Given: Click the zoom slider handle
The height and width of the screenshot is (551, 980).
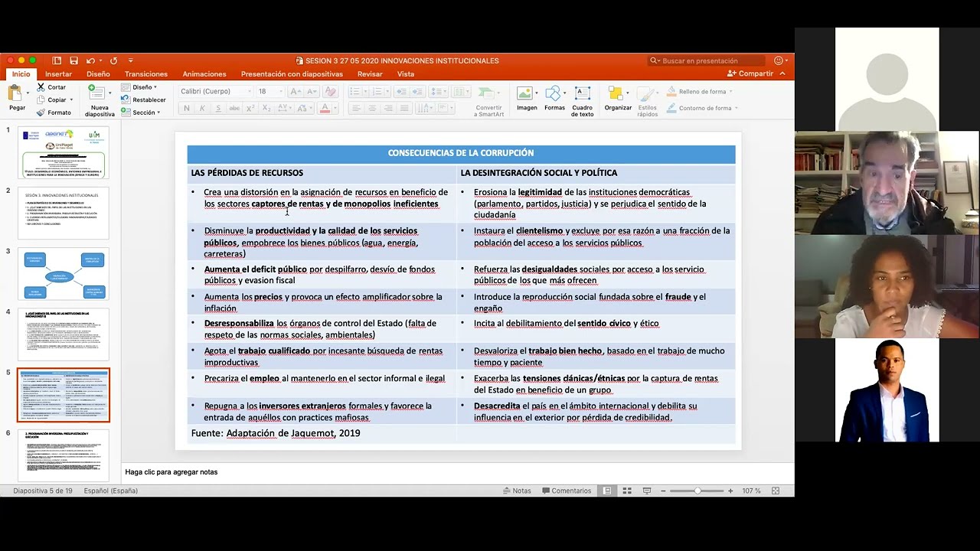Looking at the screenshot, I should point(697,491).
